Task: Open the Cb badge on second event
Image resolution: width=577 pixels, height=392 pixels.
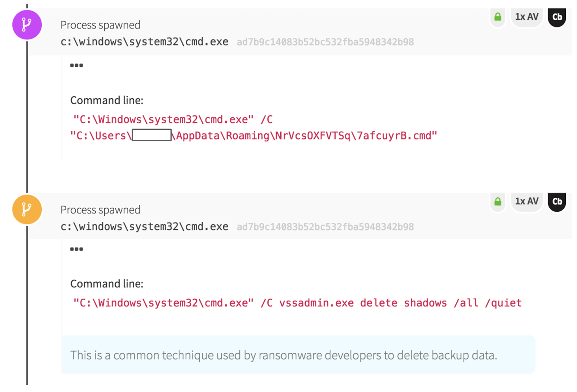Action: click(557, 202)
